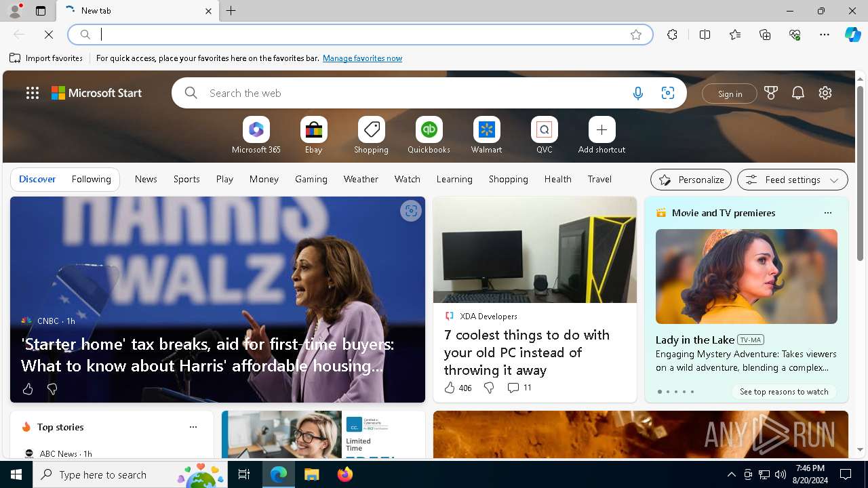Open the Windows Start menu
The image size is (868, 488).
[16, 474]
